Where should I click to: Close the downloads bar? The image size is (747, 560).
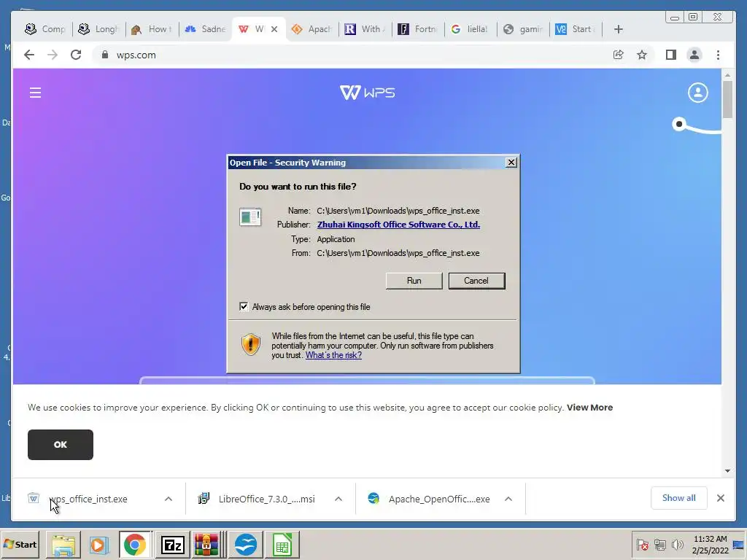(720, 498)
